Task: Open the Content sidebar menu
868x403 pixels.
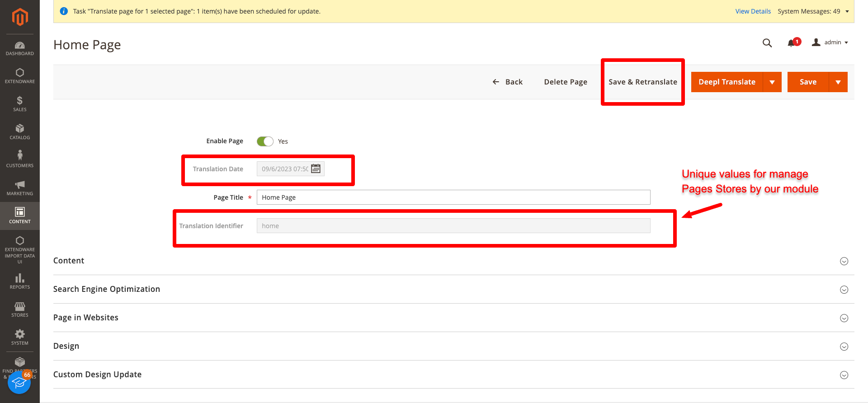Action: tap(20, 216)
